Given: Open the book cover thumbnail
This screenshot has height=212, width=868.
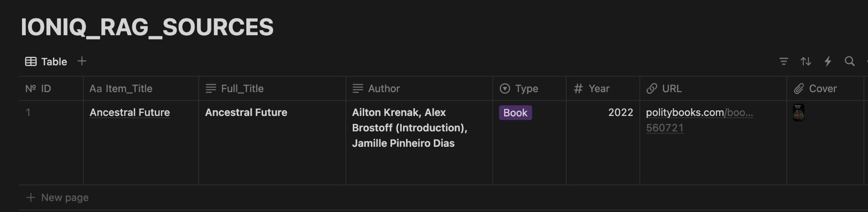Looking at the screenshot, I should pos(798,113).
